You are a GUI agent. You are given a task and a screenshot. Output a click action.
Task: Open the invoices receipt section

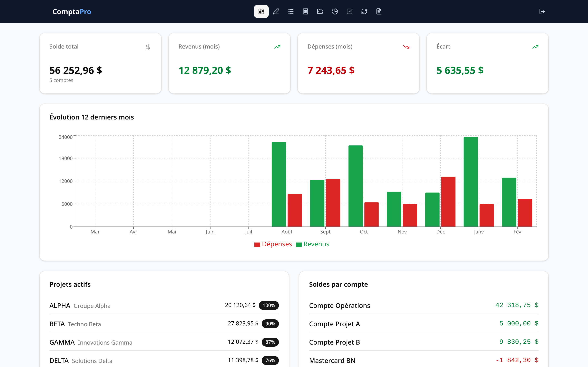[x=305, y=11]
